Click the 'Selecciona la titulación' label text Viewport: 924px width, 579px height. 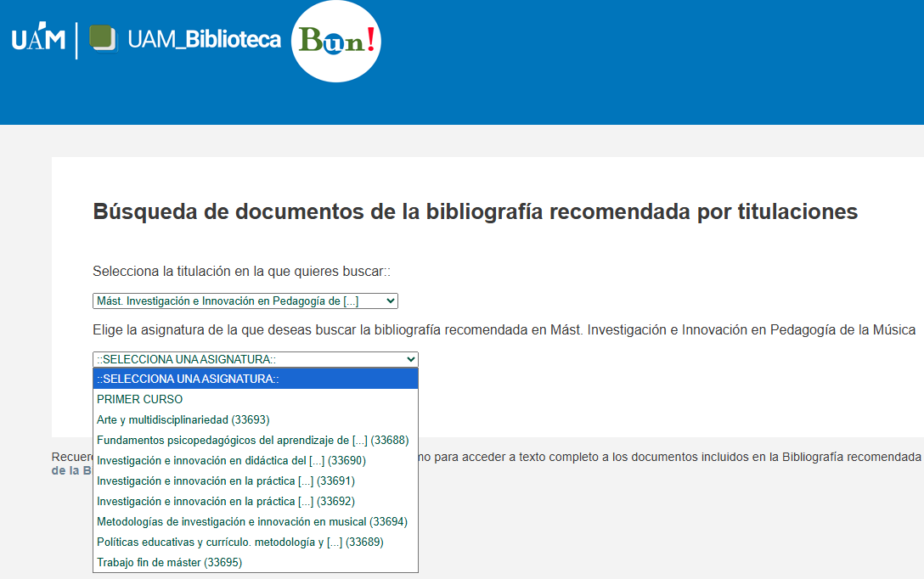coord(241,272)
